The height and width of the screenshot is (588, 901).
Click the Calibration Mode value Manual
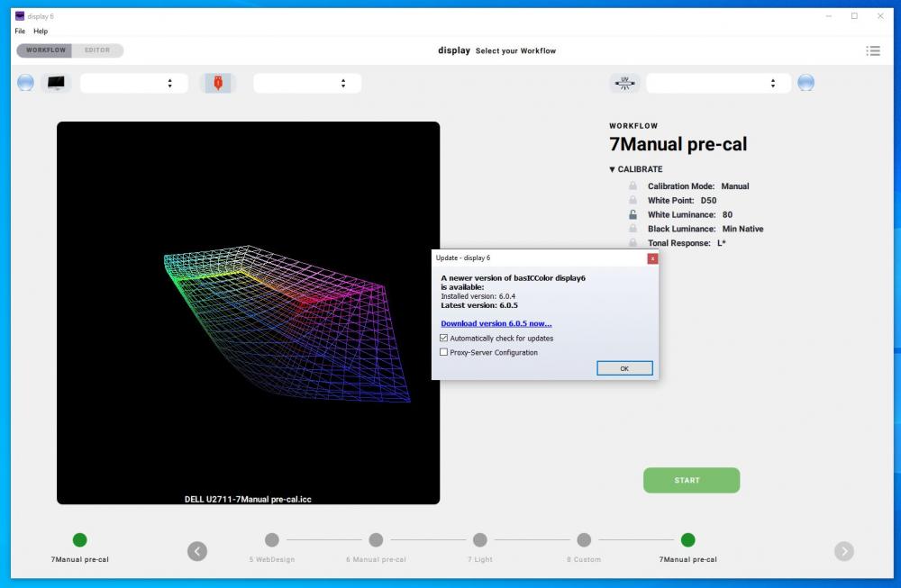pos(735,186)
